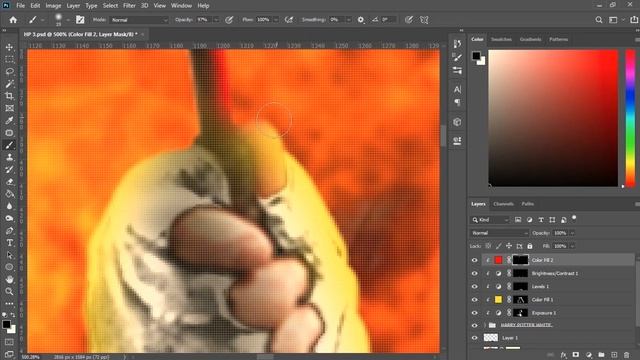
Task: Select the Lasso tool
Action: 9,72
